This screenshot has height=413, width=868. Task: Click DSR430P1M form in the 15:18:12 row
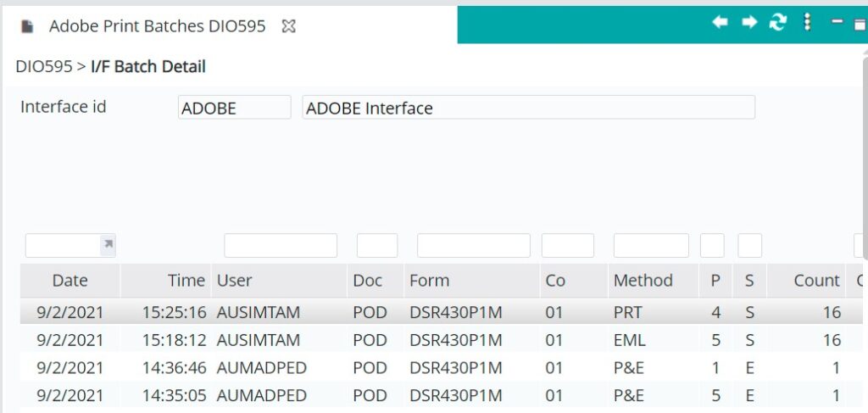[455, 340]
